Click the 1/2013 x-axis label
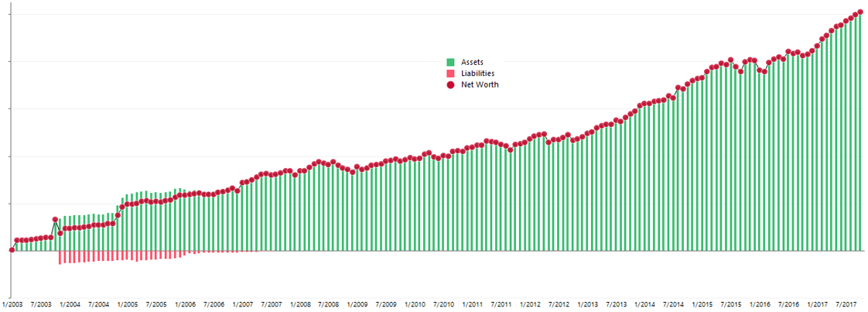 pos(588,305)
